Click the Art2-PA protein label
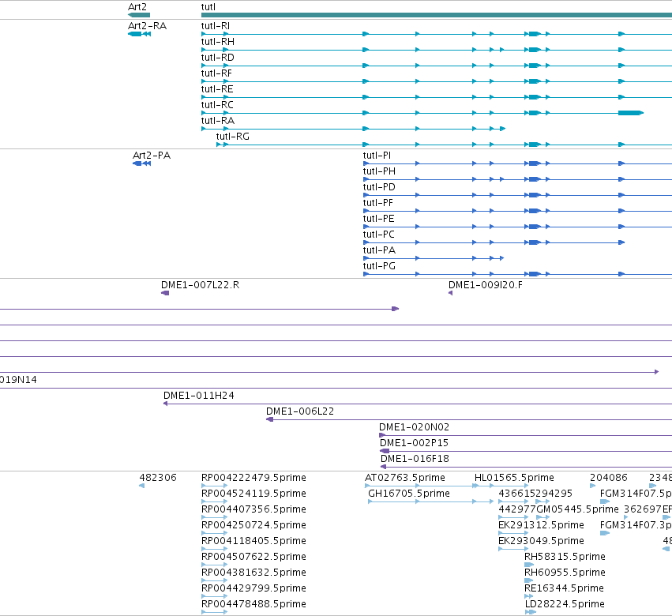 click(152, 155)
